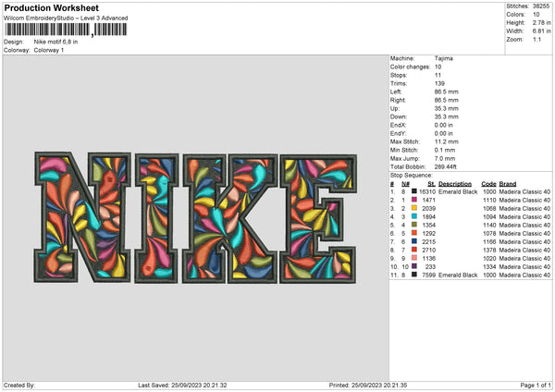This screenshot has height=392, width=555.
Task: Click the stitch count '2039'
Action: [428, 208]
